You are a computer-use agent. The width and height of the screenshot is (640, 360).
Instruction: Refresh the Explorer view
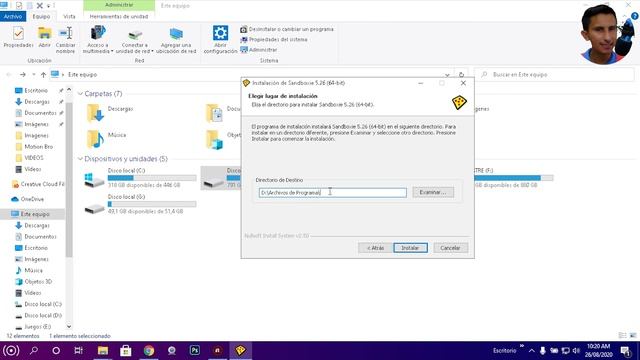coord(461,75)
